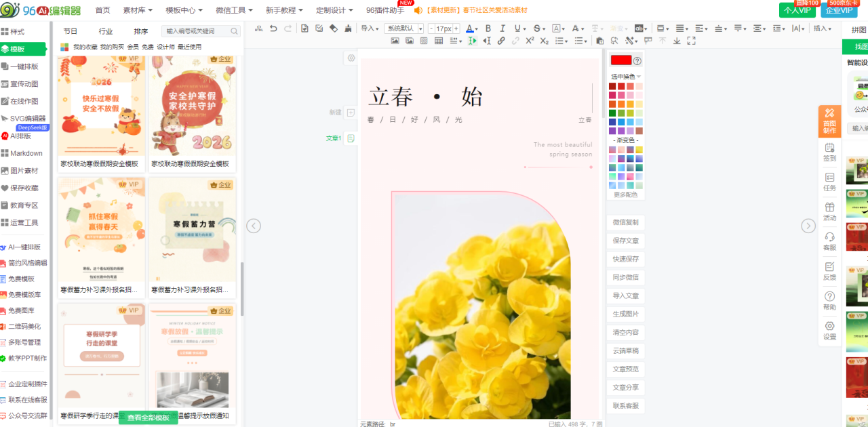Click 查看全部模板 green button
The height and width of the screenshot is (427, 868).
pyautogui.click(x=149, y=418)
